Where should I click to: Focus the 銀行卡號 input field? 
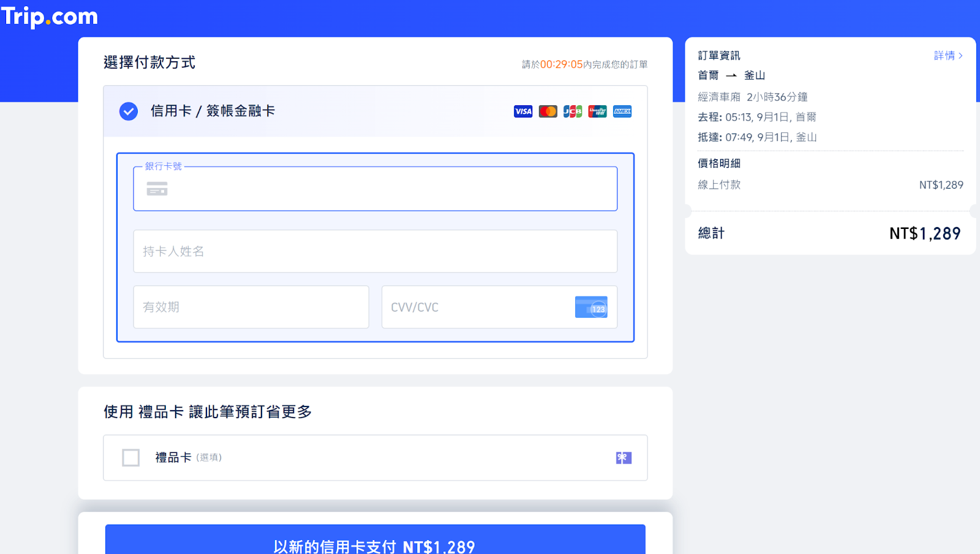[x=375, y=189]
